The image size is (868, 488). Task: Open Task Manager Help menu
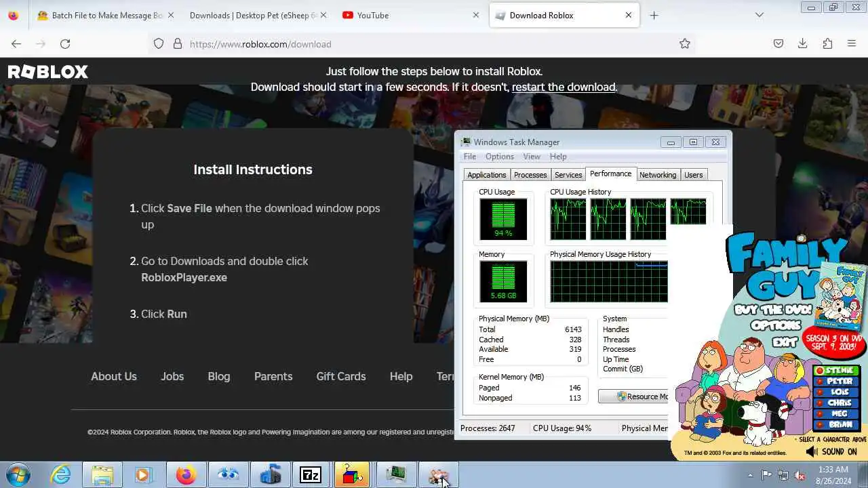(x=558, y=157)
